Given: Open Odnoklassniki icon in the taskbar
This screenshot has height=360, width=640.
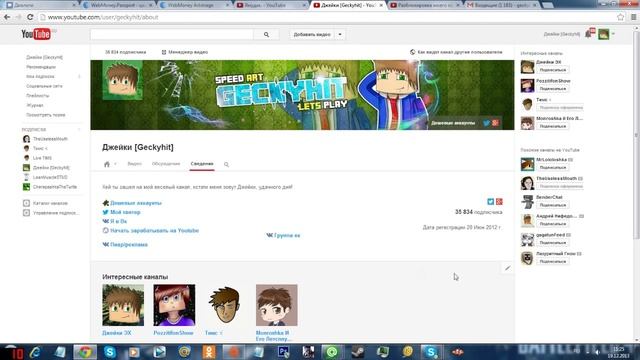Looking at the screenshot, I should [209, 352].
